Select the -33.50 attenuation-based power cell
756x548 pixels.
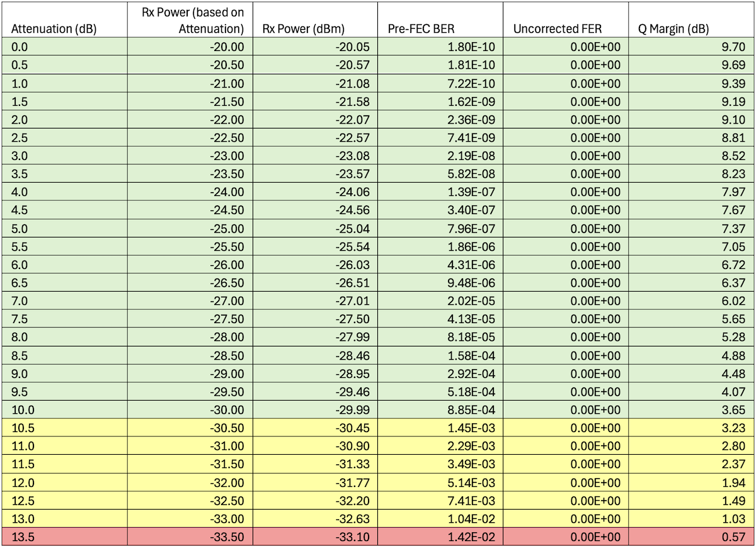click(x=190, y=537)
